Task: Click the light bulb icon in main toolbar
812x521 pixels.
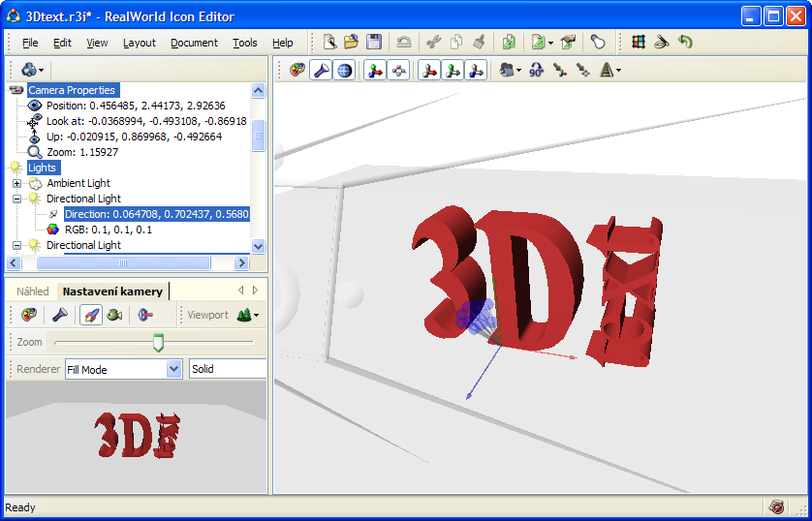Action: click(x=598, y=42)
